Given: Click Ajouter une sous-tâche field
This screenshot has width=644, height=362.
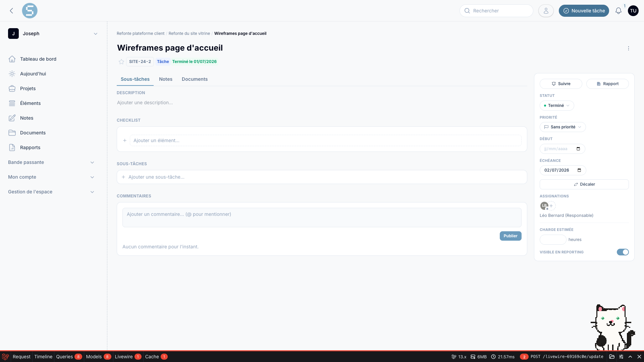Looking at the screenshot, I should (x=322, y=177).
